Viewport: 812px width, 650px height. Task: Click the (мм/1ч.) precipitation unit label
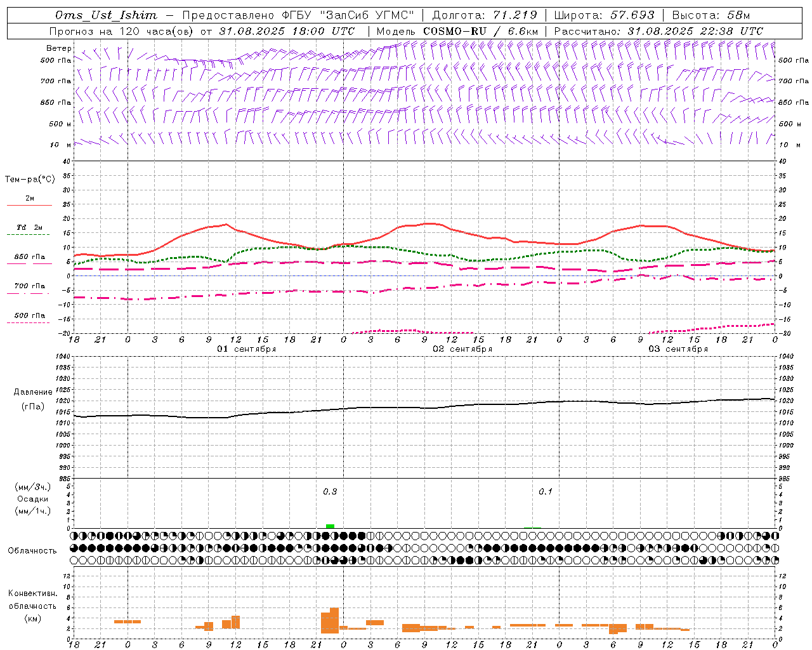32,511
